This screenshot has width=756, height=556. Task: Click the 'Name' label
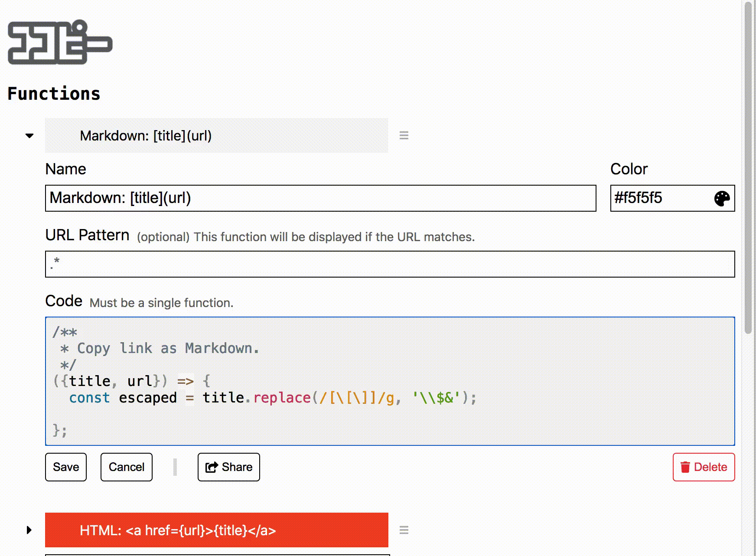click(x=66, y=169)
